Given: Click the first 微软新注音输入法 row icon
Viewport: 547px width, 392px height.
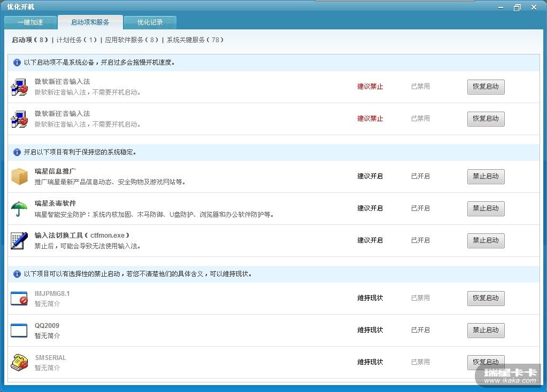Looking at the screenshot, I should [19, 87].
